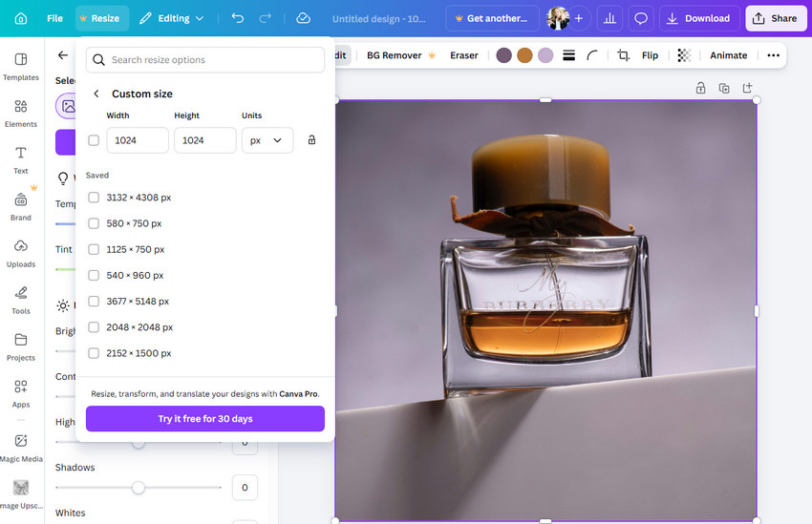Open the analytics chart icon
Image resolution: width=812 pixels, height=524 pixels.
610,19
